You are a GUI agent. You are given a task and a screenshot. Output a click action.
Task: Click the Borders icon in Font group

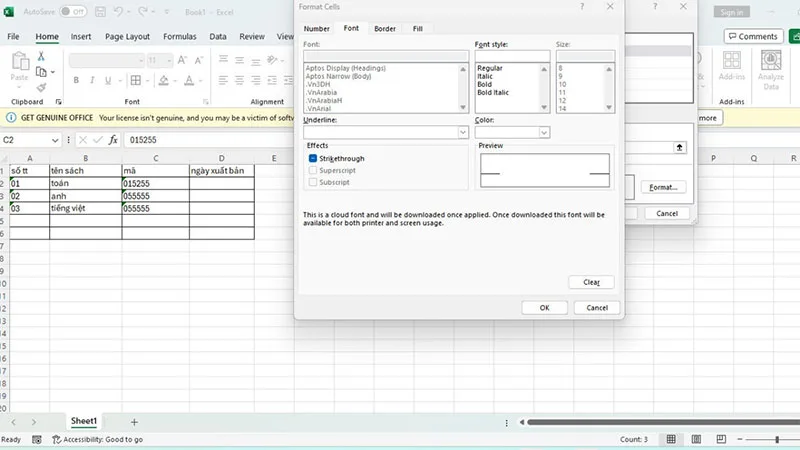(x=136, y=80)
